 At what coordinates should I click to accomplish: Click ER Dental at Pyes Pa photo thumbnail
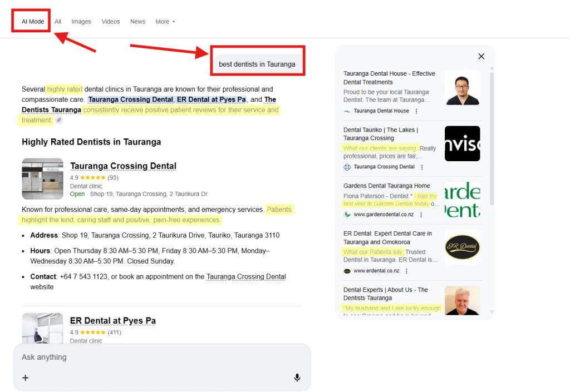(x=42, y=328)
